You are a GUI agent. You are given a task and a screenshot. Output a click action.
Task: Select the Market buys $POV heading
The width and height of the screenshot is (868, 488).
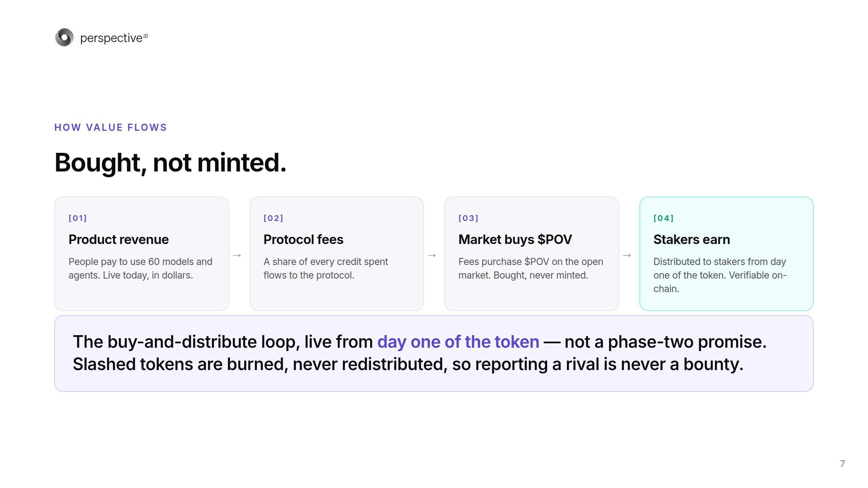coord(515,240)
